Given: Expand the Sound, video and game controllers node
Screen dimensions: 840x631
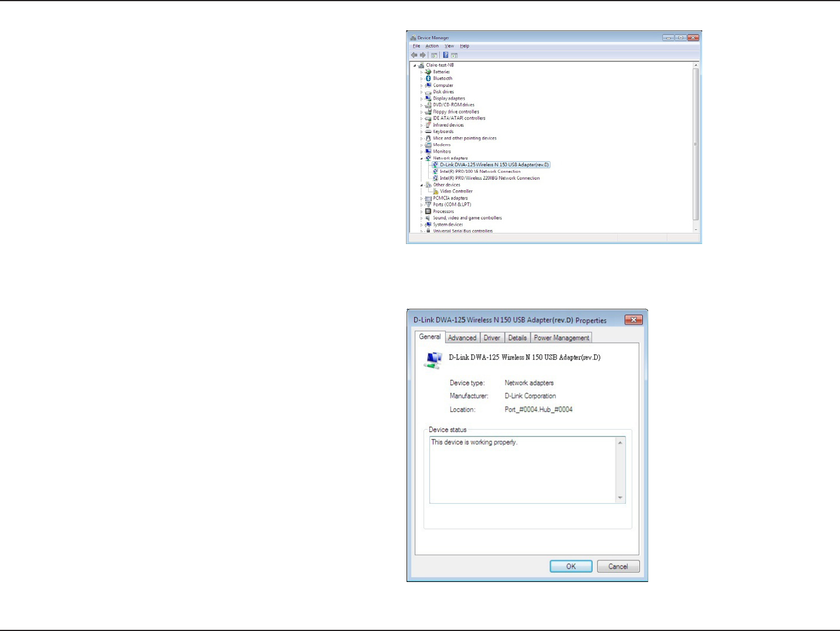Looking at the screenshot, I should point(421,218).
